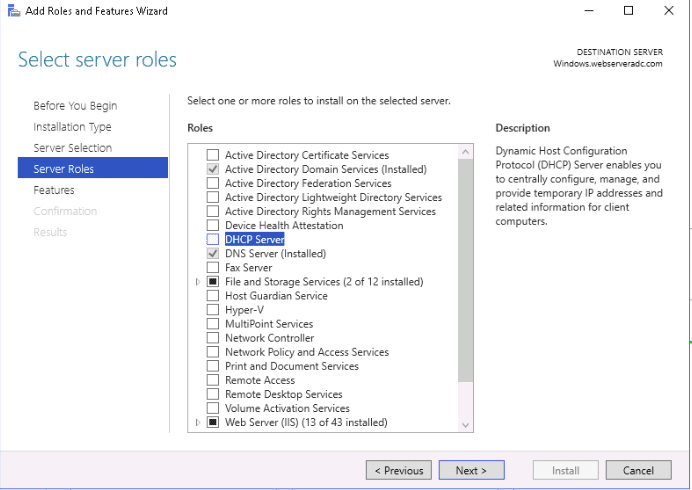The image size is (692, 490).
Task: Maximize the wizard window
Action: coord(628,11)
